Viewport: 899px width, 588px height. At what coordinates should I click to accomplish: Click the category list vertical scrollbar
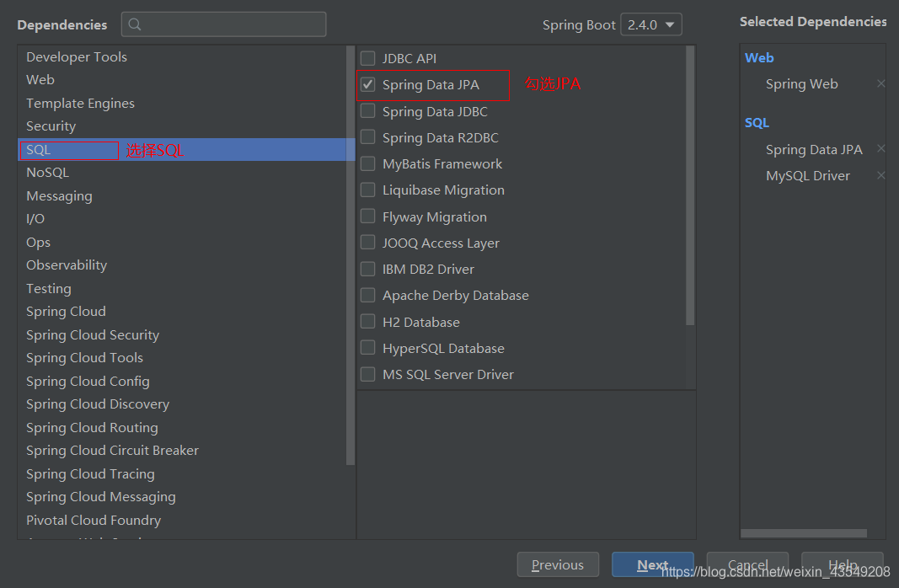coord(351,255)
